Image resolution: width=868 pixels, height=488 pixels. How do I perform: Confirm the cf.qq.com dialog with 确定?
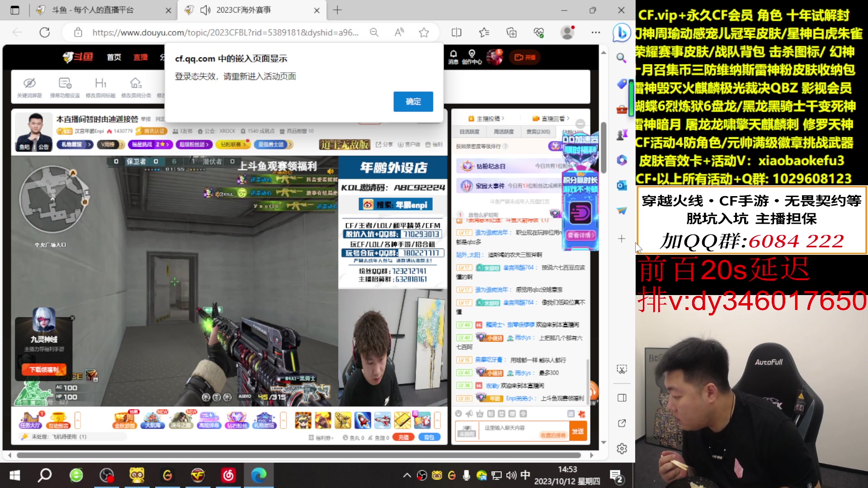coord(413,102)
